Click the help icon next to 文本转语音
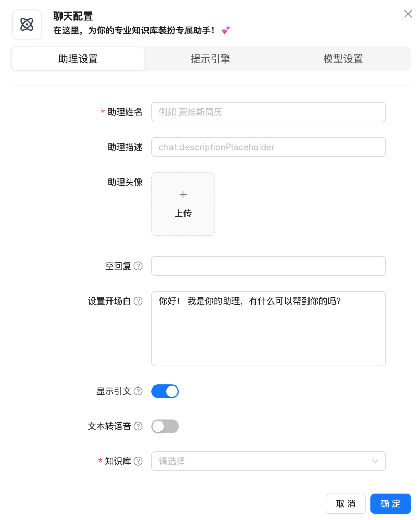This screenshot has height=520, width=420. pyautogui.click(x=138, y=426)
